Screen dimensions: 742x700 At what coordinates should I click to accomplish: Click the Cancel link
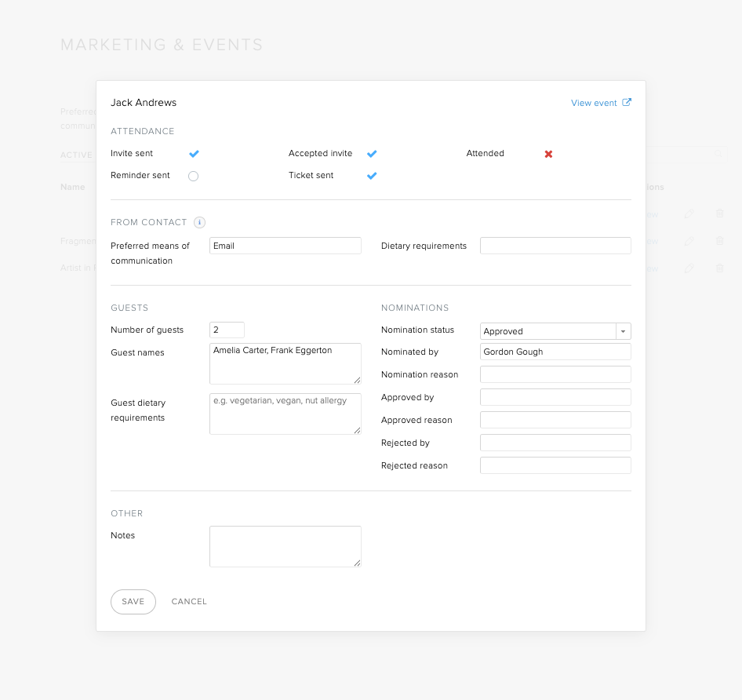pyautogui.click(x=189, y=601)
